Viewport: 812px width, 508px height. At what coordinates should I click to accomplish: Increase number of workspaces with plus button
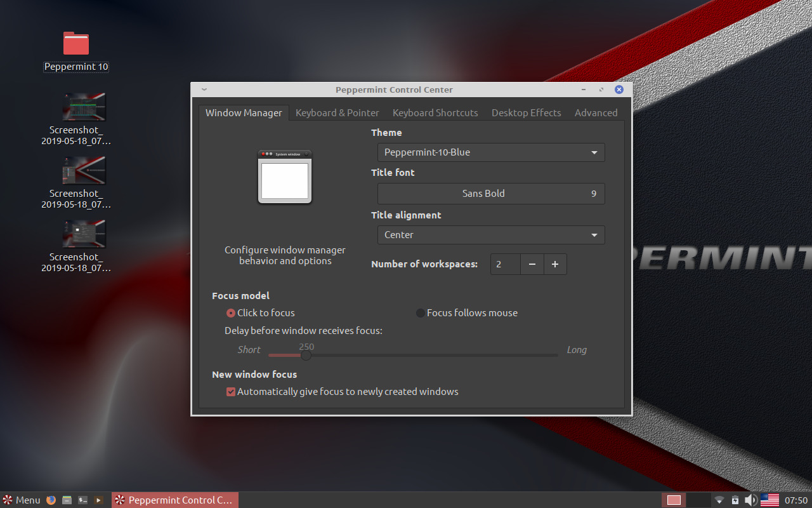click(x=555, y=264)
